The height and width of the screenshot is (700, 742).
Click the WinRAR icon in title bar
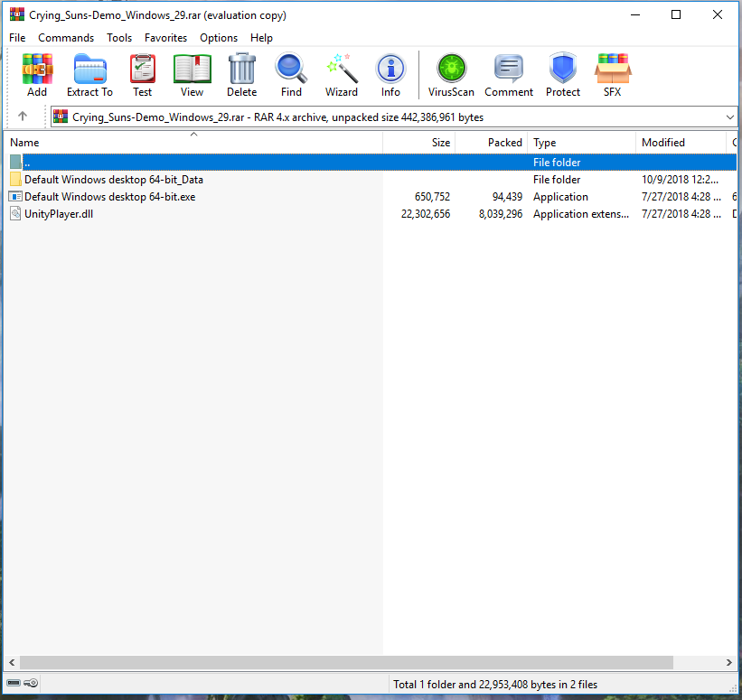click(x=17, y=14)
